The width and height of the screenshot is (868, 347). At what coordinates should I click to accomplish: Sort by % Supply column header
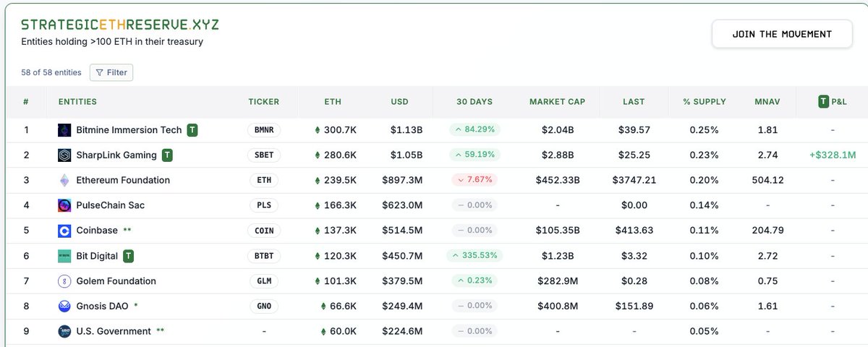pyautogui.click(x=704, y=102)
